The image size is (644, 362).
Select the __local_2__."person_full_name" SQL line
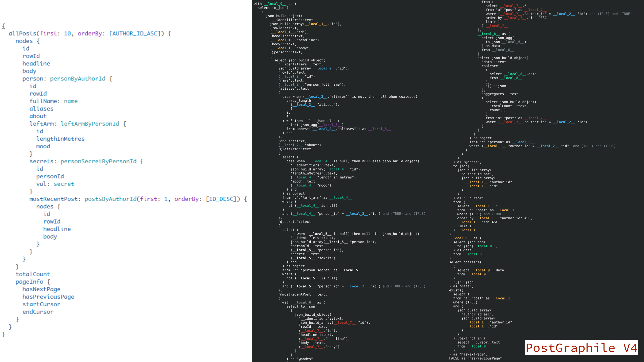[x=312, y=84]
